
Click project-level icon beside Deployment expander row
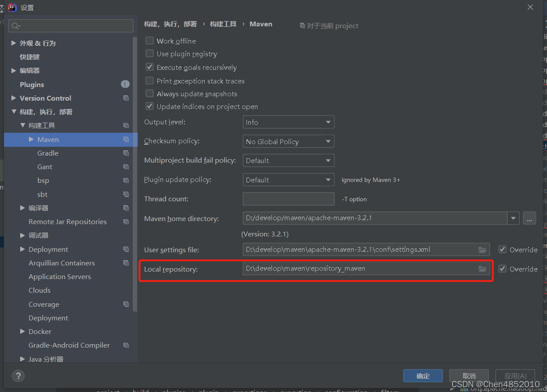126,249
